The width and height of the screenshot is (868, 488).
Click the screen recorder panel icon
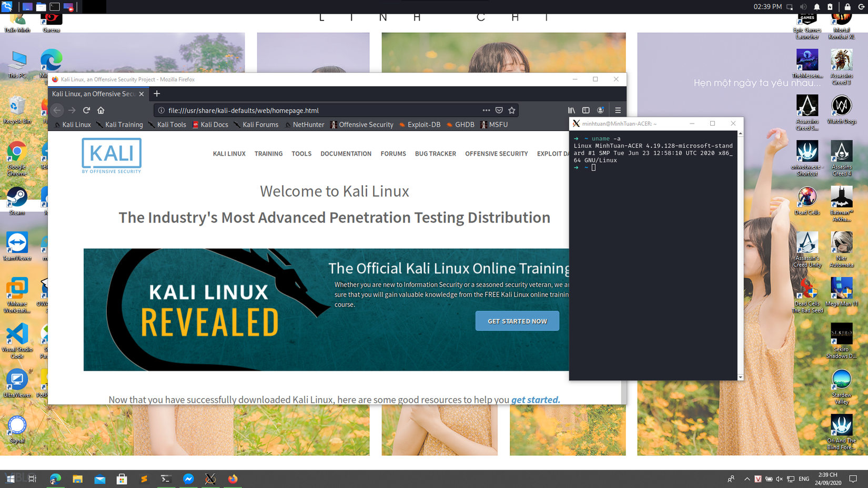click(68, 7)
